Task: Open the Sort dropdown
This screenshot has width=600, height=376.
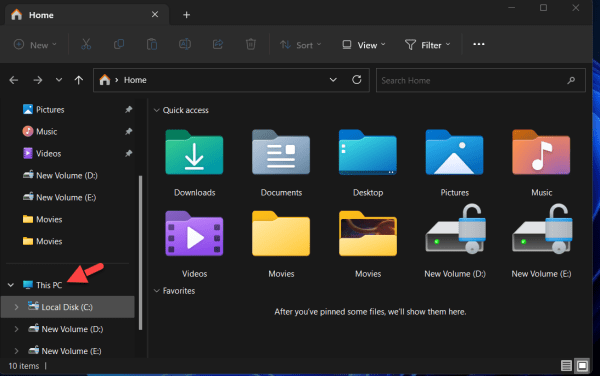Action: tap(301, 45)
